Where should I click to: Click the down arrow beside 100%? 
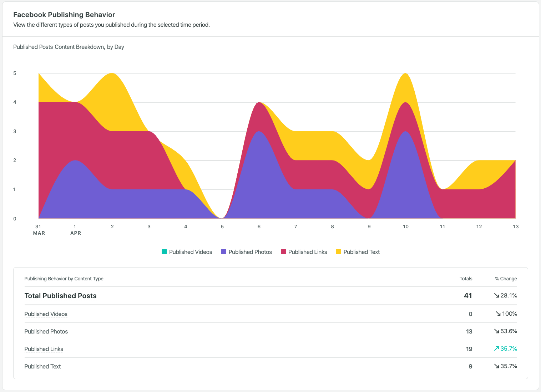click(498, 314)
